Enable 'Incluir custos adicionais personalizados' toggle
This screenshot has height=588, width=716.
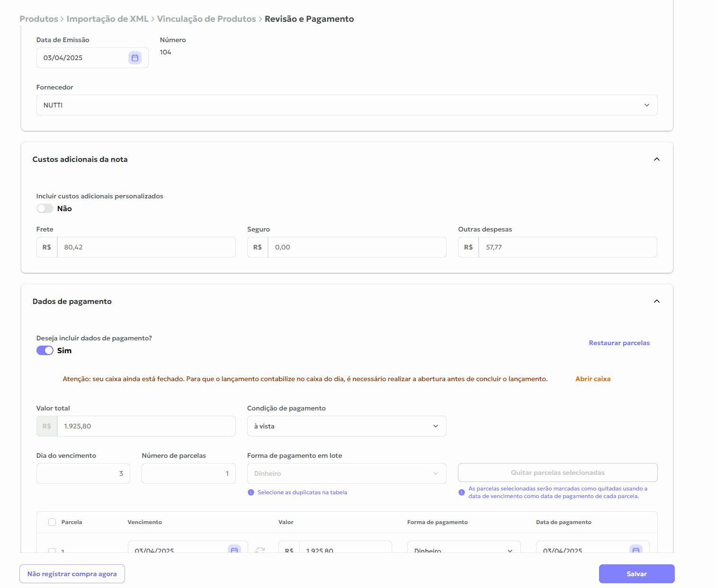pyautogui.click(x=45, y=208)
